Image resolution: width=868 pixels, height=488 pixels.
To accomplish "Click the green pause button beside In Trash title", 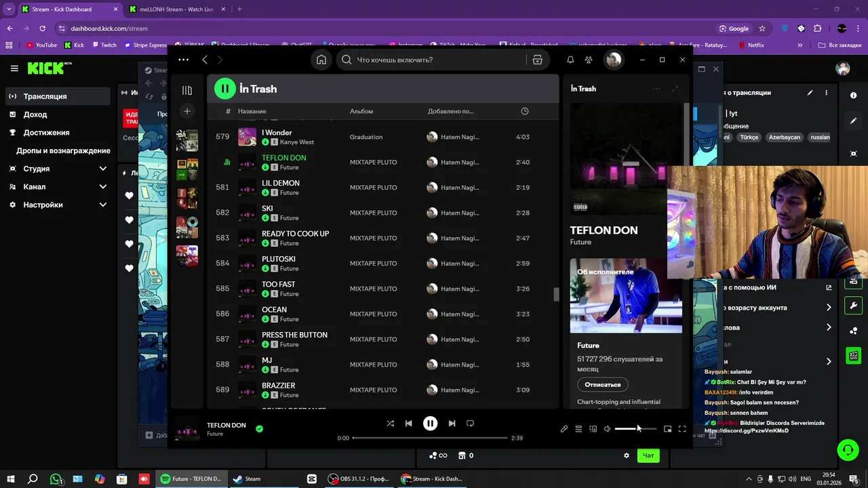I will click(x=224, y=88).
